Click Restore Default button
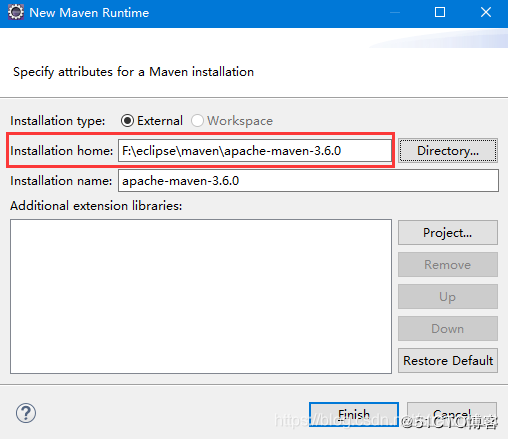 tap(448, 360)
